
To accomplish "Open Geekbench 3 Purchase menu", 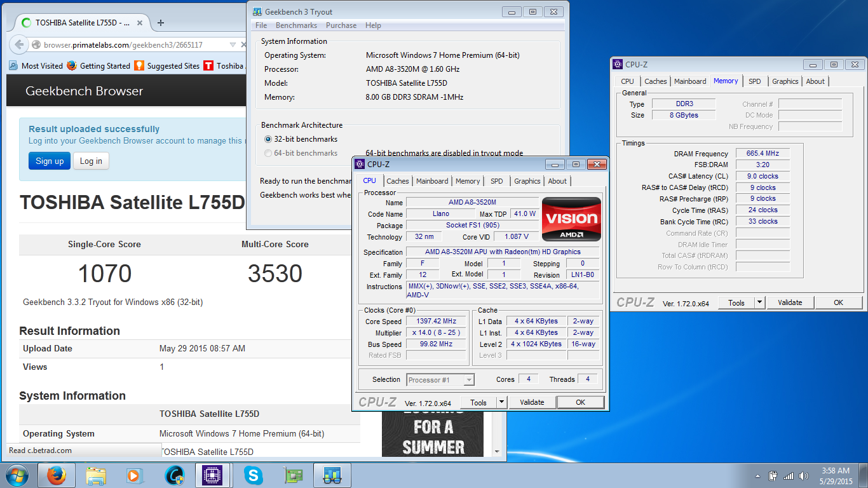I will click(x=341, y=25).
